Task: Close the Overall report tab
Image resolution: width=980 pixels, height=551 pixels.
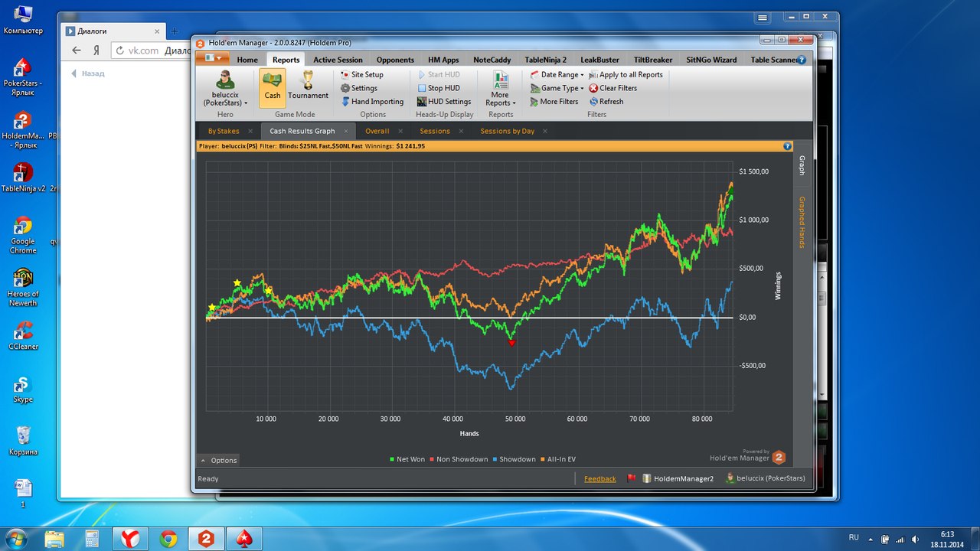Action: [400, 132]
